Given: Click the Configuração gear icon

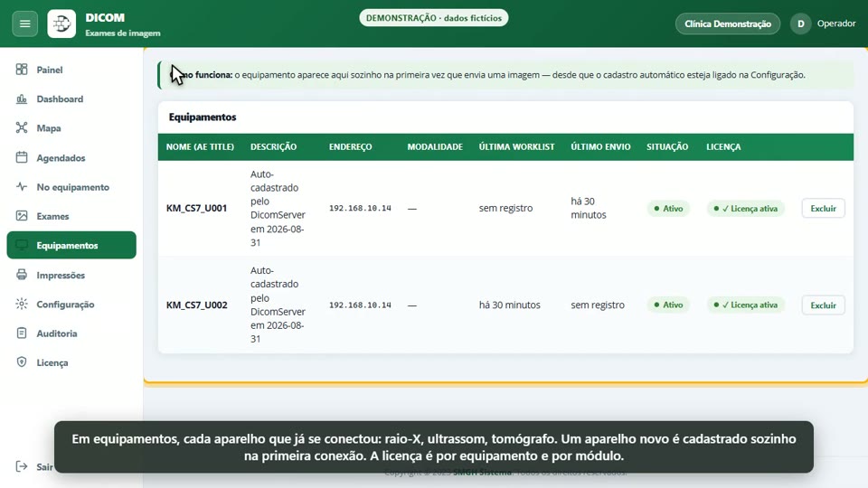Looking at the screenshot, I should 22,304.
